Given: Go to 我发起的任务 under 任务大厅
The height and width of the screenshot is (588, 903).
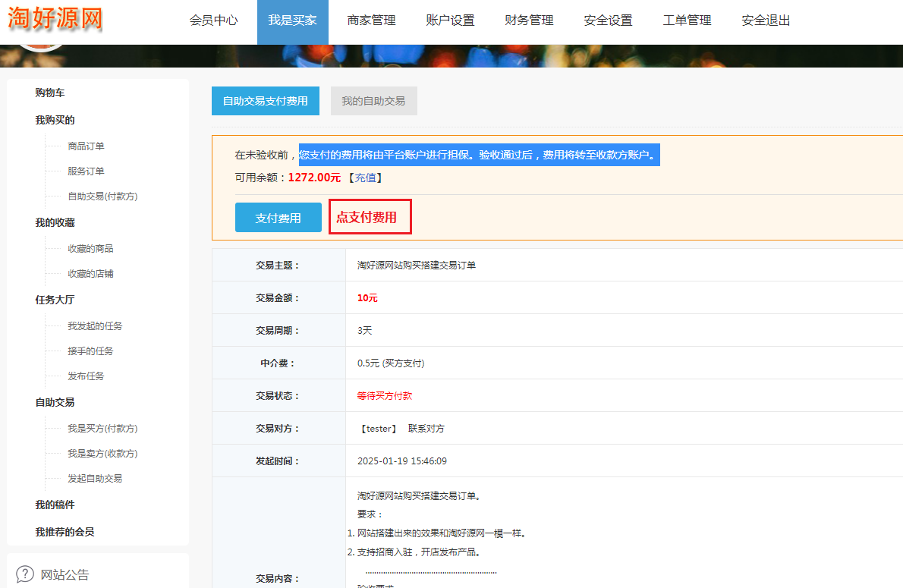Looking at the screenshot, I should pyautogui.click(x=95, y=326).
